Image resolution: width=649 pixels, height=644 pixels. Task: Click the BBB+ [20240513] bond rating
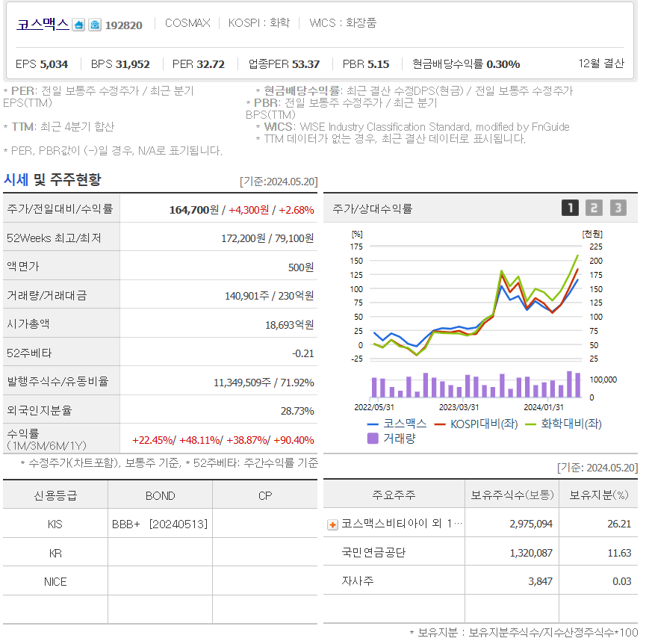click(160, 524)
